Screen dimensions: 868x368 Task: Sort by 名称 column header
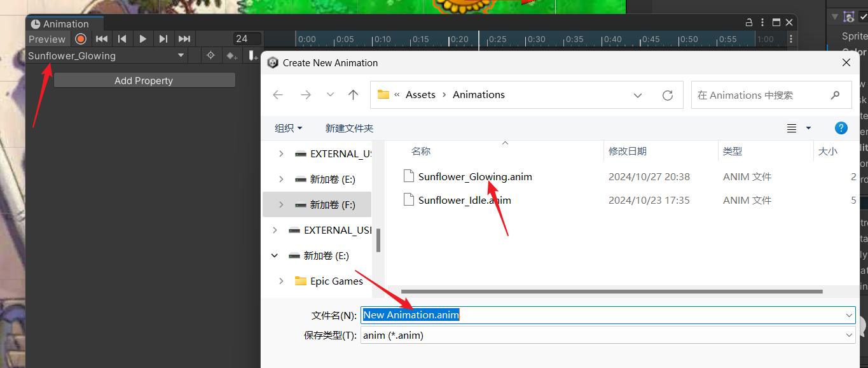[421, 151]
